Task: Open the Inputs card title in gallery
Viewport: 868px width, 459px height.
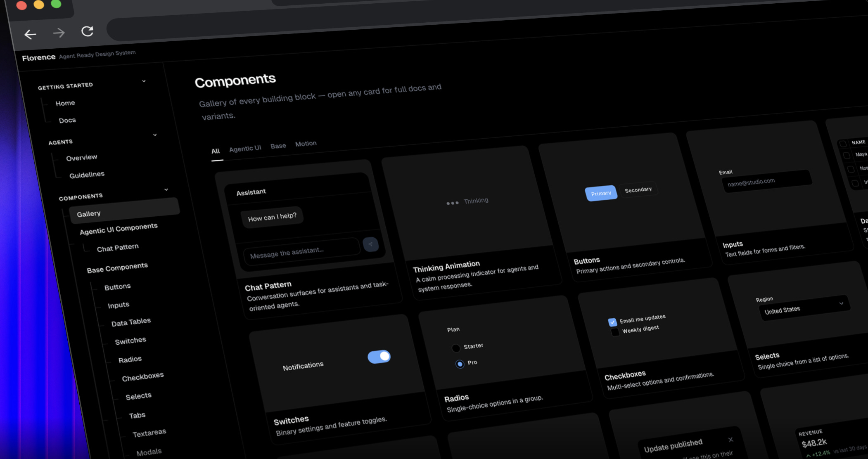Action: click(x=733, y=245)
